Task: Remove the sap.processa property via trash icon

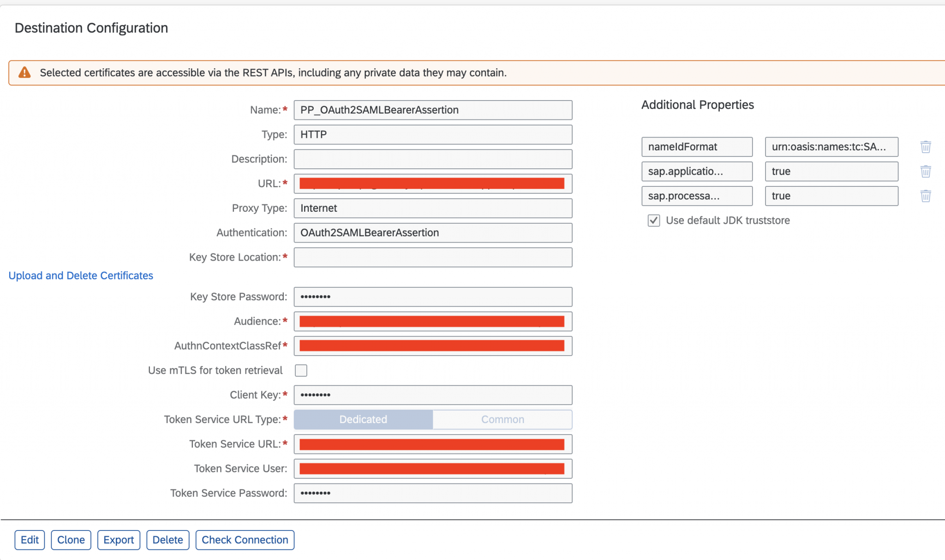Action: click(926, 196)
